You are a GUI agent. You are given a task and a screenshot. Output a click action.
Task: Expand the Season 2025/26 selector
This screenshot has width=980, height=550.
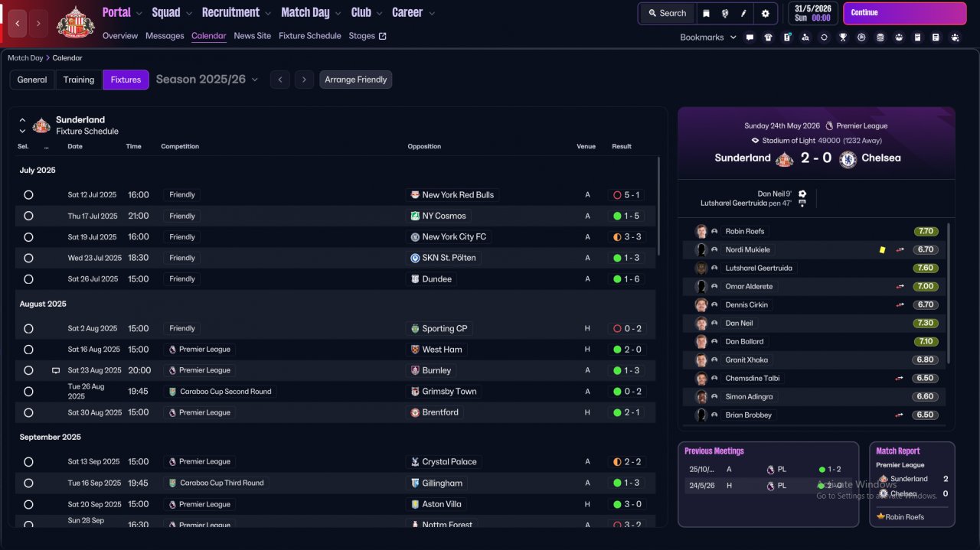(x=207, y=80)
